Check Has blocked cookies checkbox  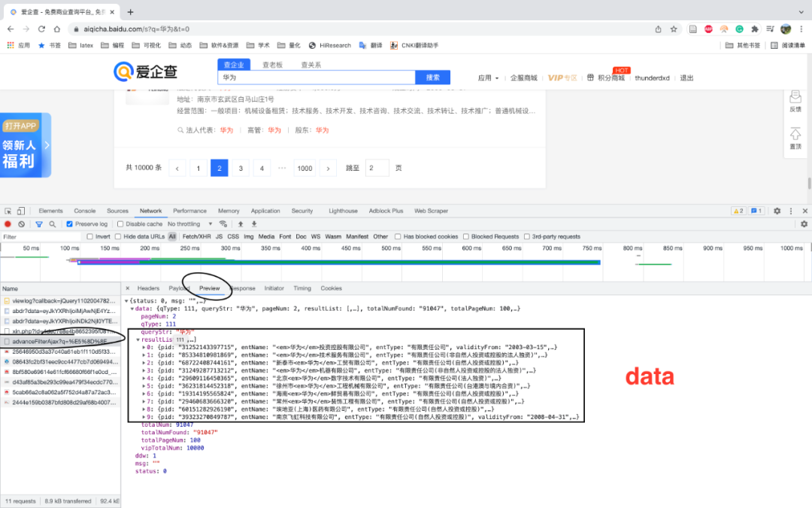pyautogui.click(x=398, y=236)
